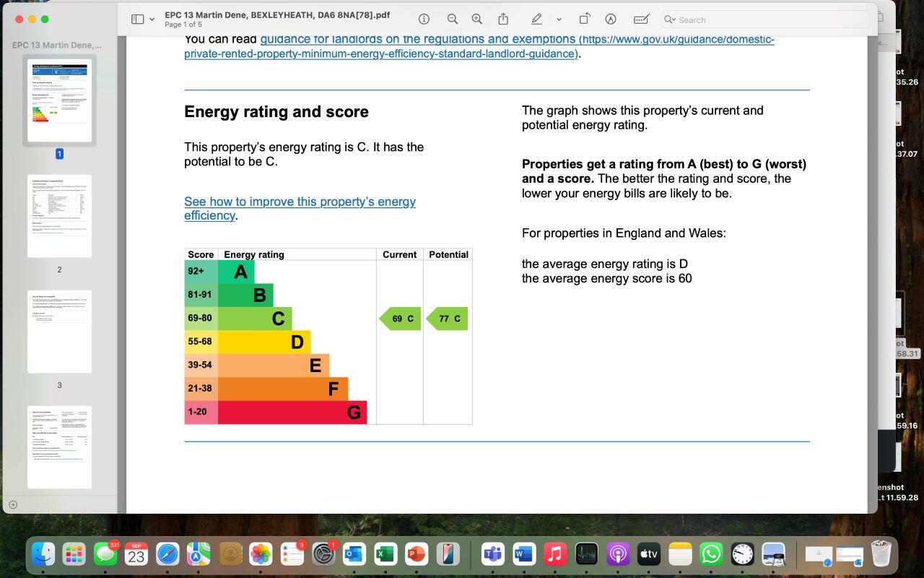Toggle the sidebar view button

tap(137, 20)
